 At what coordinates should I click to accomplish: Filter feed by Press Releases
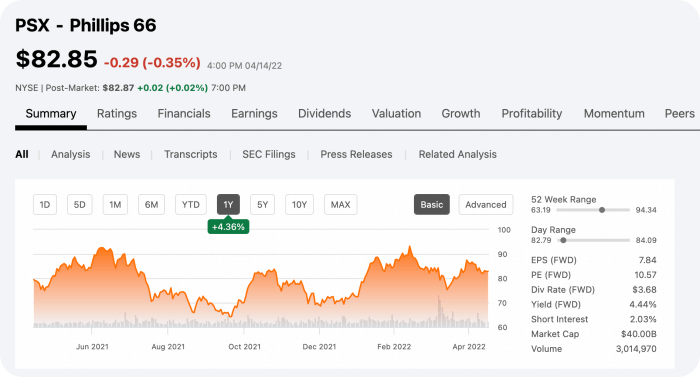point(356,154)
